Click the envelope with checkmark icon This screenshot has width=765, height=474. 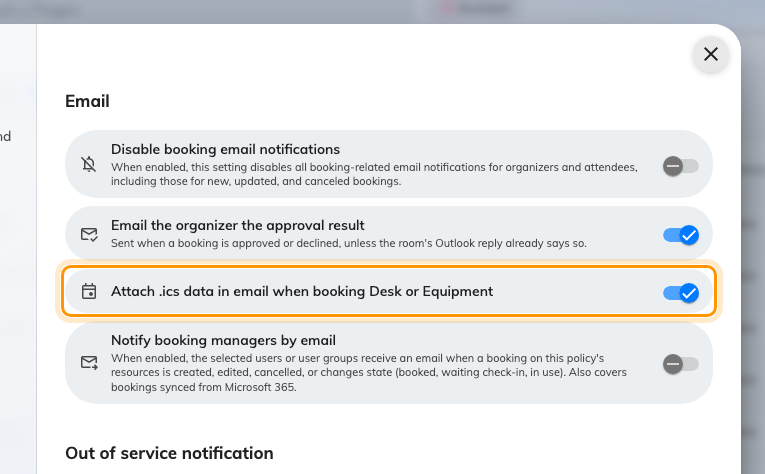pyautogui.click(x=89, y=235)
